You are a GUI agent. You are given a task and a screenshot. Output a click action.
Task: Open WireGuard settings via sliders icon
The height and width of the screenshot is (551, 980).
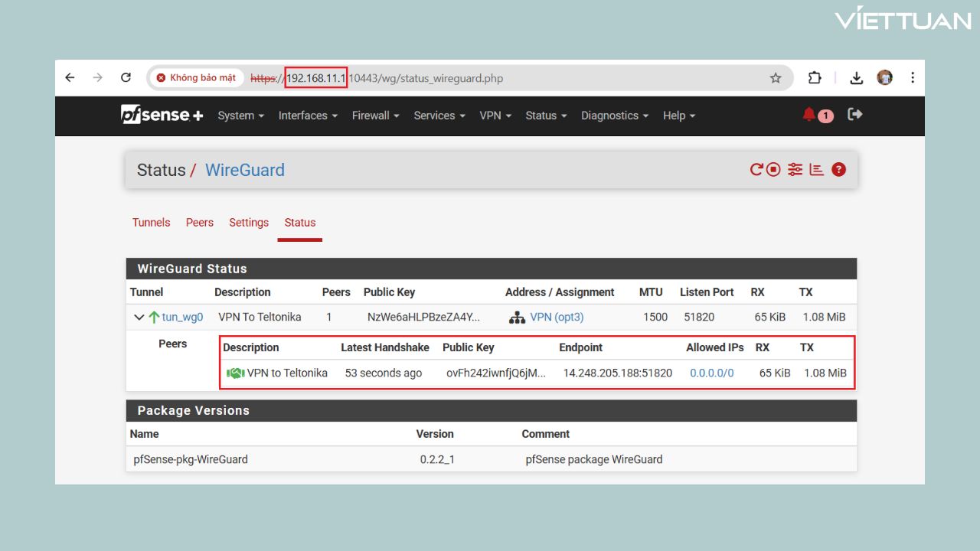point(795,169)
